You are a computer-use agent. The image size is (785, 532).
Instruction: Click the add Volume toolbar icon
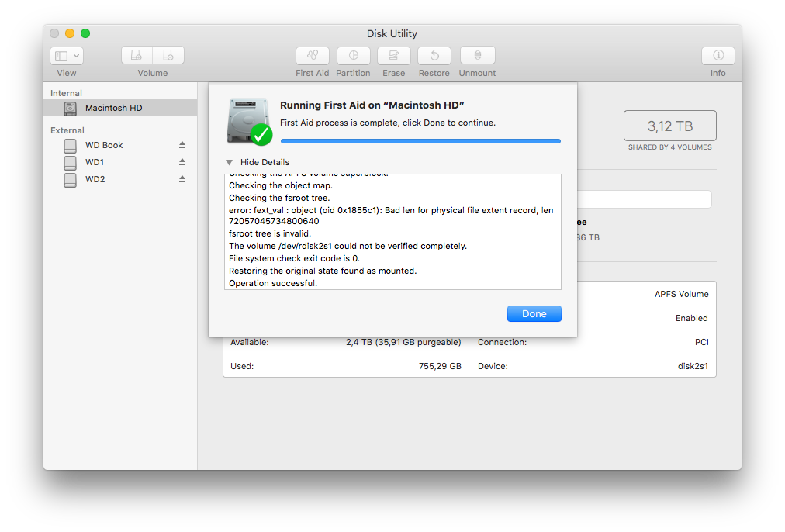coord(137,56)
